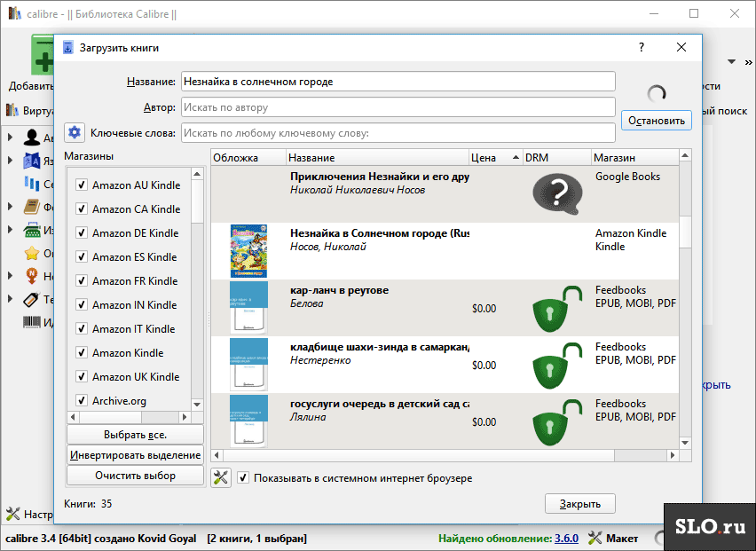
Task: Click Очистить выбор button
Action: 135,476
